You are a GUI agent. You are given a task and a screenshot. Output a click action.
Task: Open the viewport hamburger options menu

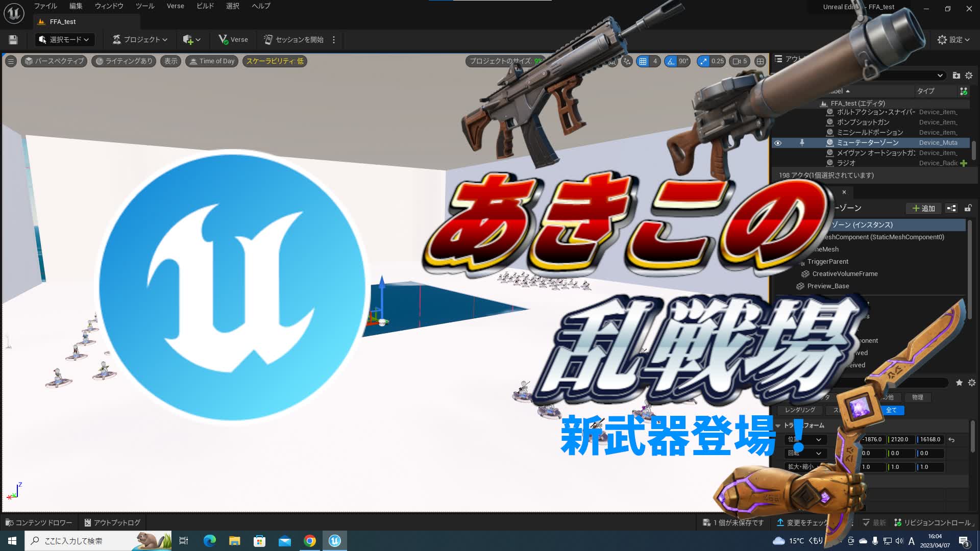[11, 61]
